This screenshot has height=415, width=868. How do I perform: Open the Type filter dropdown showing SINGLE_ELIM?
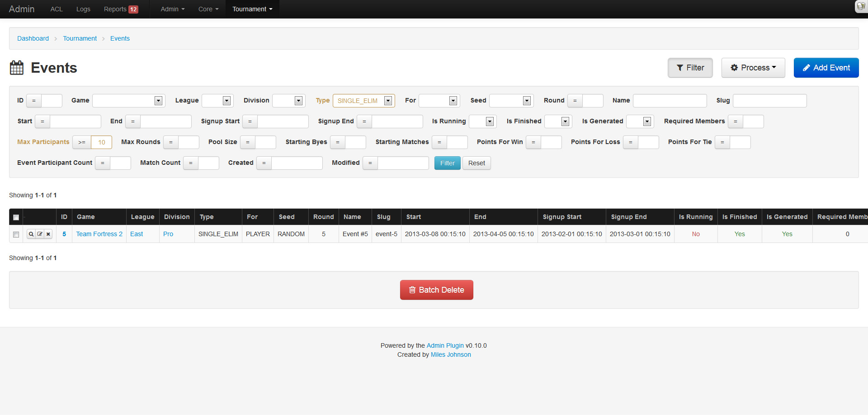coord(363,101)
